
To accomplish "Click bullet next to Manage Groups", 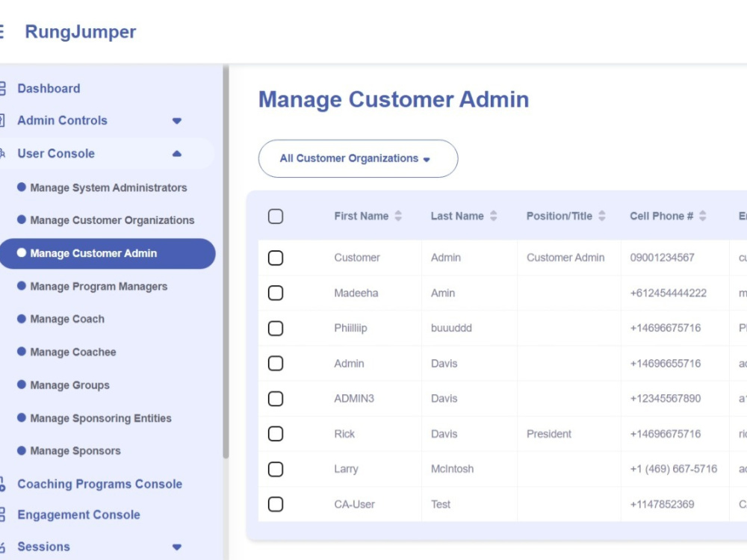I will [x=22, y=385].
